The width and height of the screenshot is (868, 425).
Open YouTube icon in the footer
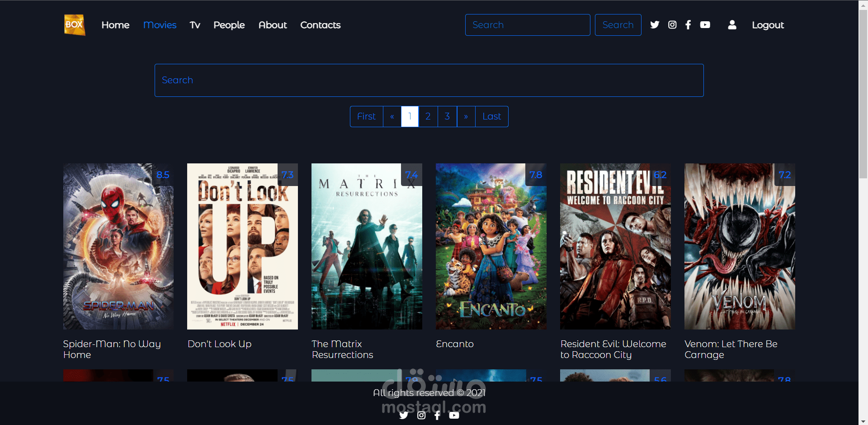[454, 415]
